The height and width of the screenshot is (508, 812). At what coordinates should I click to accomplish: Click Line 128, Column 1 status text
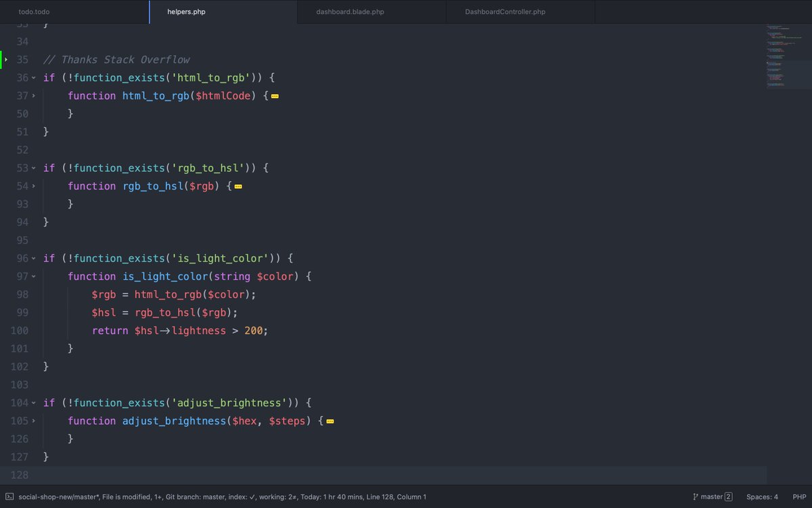click(398, 496)
